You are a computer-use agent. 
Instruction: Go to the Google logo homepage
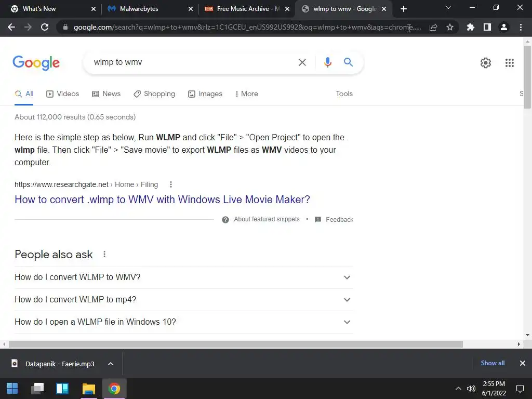(x=36, y=63)
